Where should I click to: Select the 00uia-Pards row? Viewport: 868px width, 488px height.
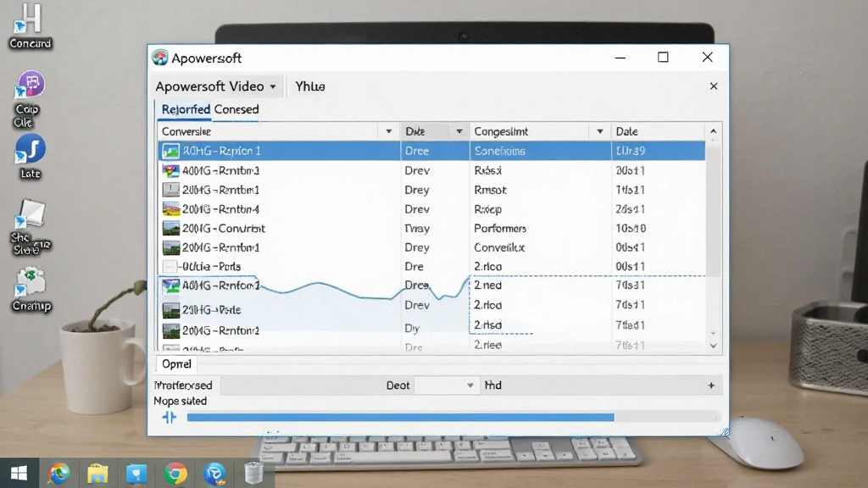pyautogui.click(x=431, y=266)
